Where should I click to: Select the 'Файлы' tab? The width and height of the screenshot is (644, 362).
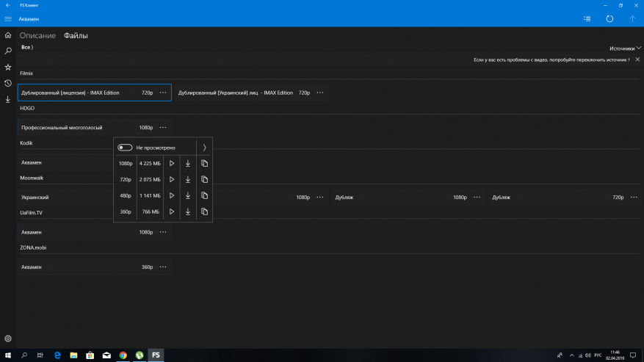point(76,35)
